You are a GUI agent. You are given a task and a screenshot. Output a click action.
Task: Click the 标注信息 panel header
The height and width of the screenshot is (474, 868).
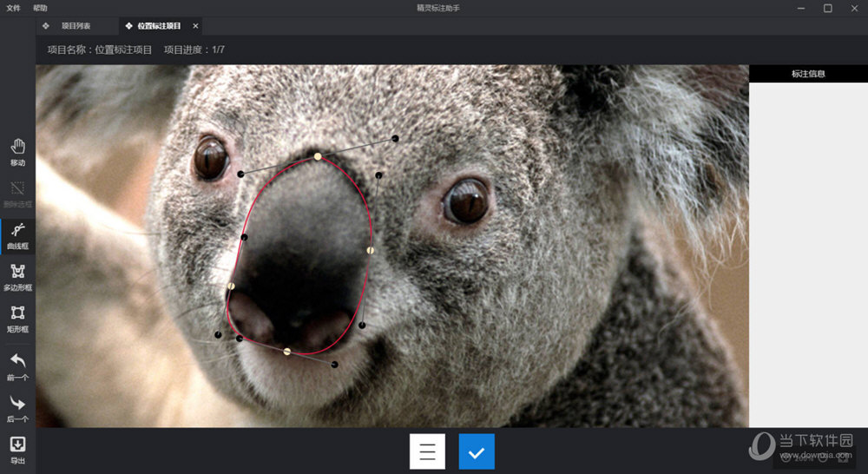[808, 74]
